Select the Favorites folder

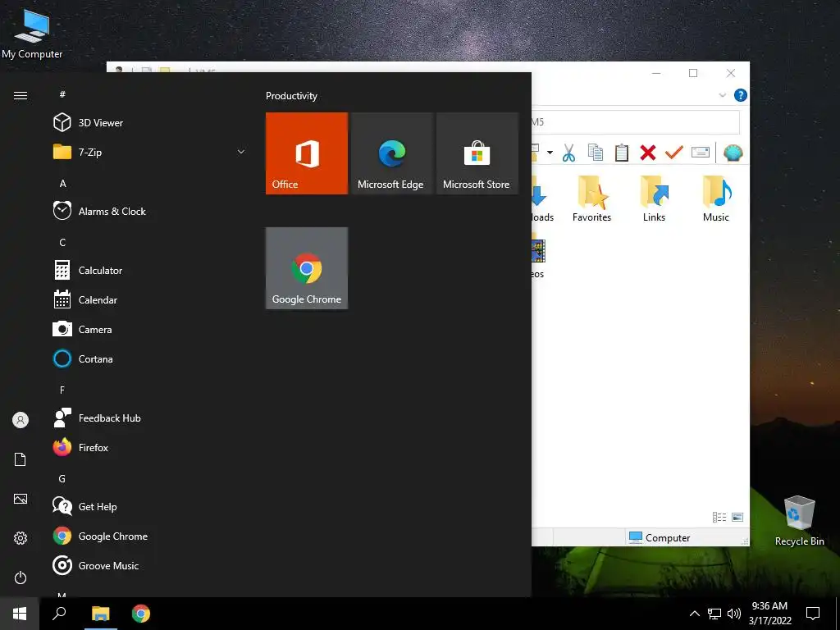592,199
